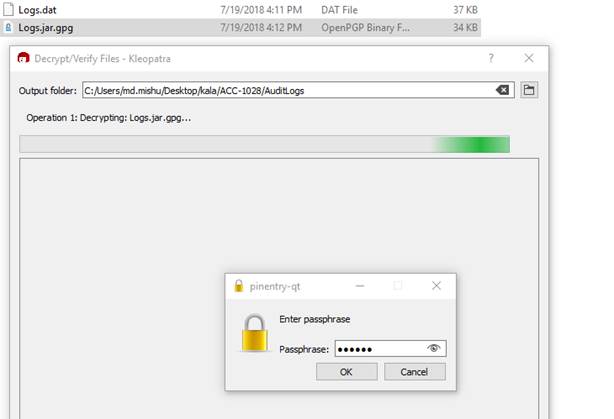The width and height of the screenshot is (614, 419).
Task: Browse for output folder with folder icon
Action: point(529,90)
